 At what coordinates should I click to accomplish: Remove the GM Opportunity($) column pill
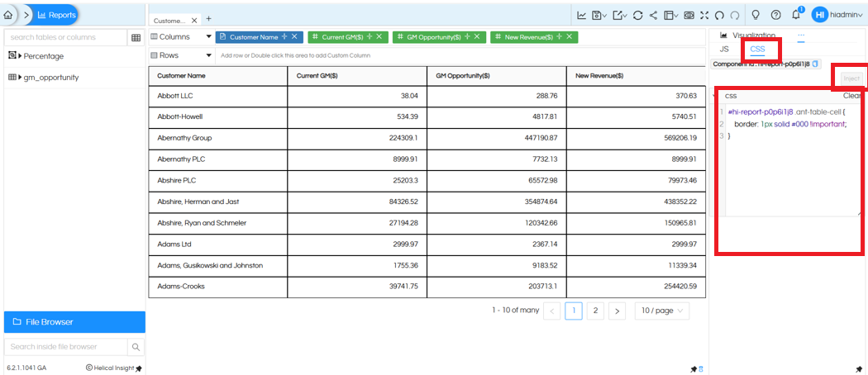click(x=477, y=36)
